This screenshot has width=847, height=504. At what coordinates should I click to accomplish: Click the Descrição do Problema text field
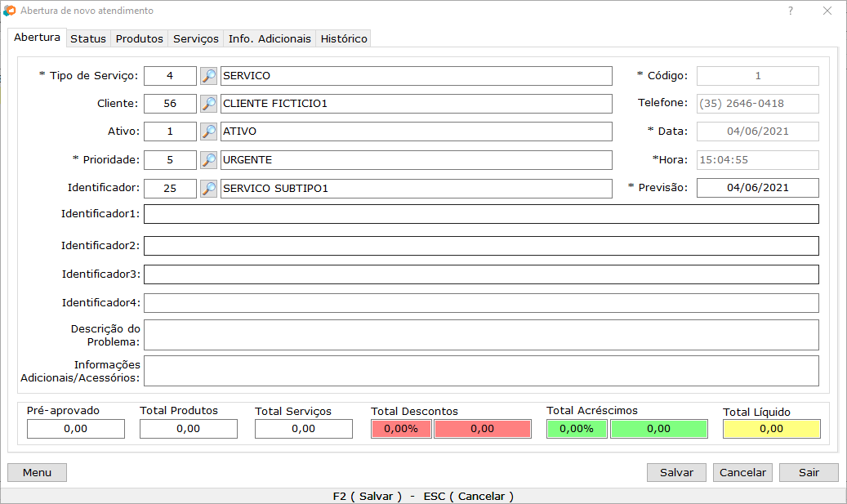pyautogui.click(x=481, y=335)
